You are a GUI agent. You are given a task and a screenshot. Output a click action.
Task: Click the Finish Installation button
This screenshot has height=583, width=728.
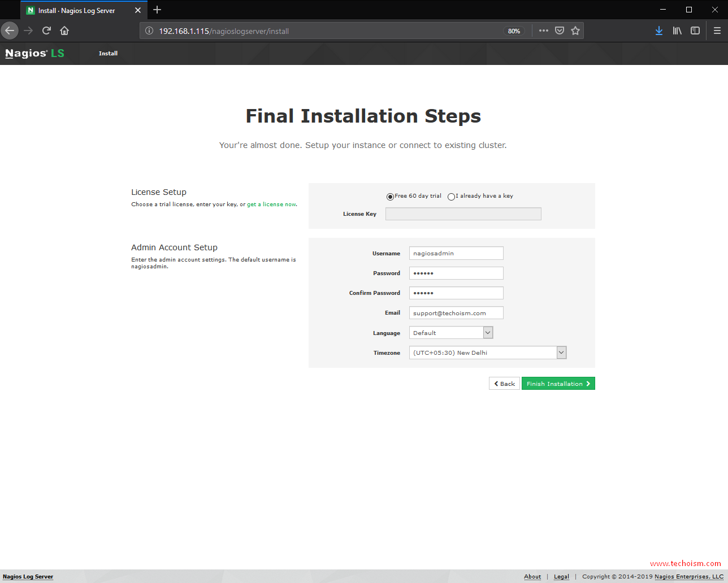[x=558, y=384]
